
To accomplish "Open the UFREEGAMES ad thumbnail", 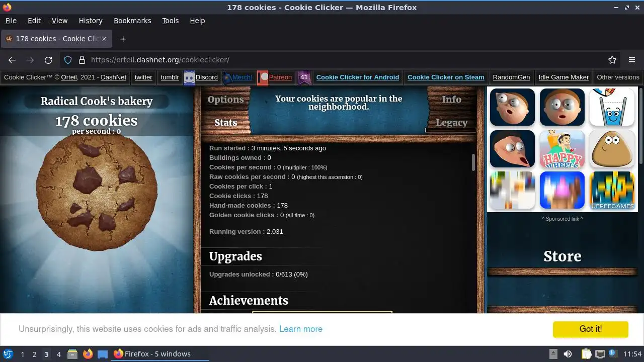I will click(612, 190).
